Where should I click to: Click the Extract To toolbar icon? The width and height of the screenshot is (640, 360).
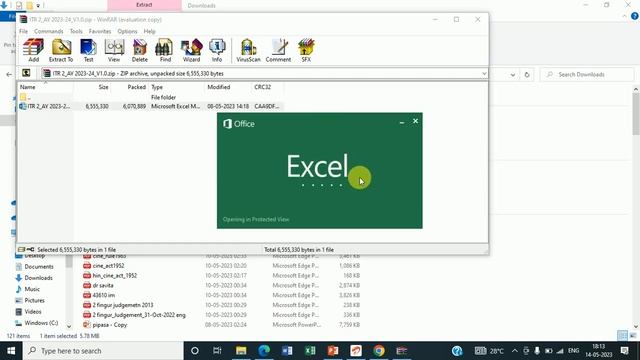61,50
